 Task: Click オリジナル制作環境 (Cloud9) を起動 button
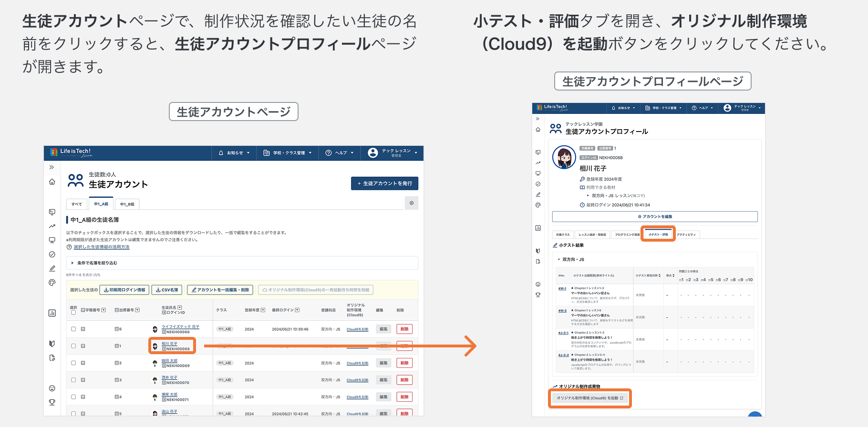click(590, 398)
